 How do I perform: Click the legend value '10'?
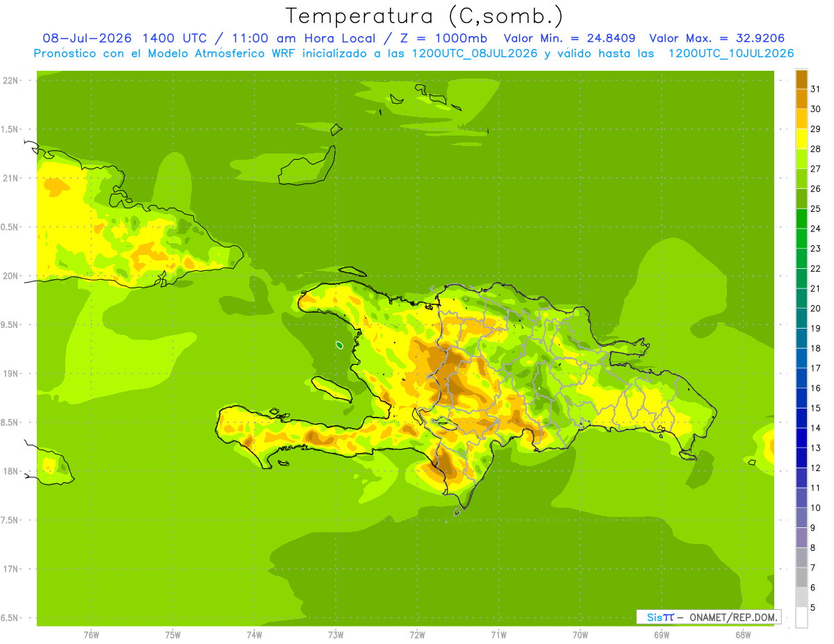click(x=815, y=508)
